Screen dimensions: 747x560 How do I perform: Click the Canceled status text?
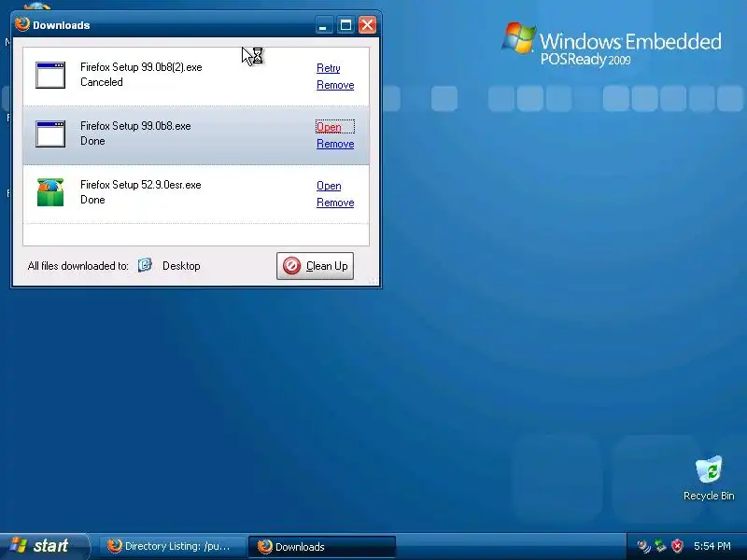tap(102, 82)
